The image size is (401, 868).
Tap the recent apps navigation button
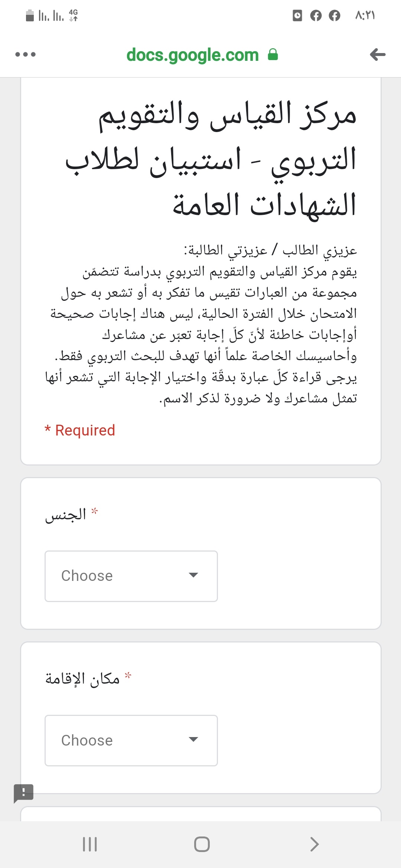(90, 844)
